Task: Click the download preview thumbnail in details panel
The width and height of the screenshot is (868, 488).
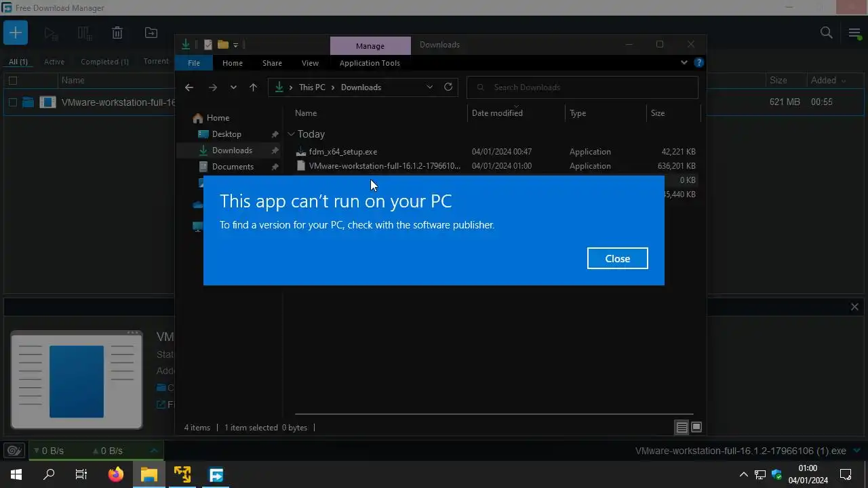Action: point(77,380)
